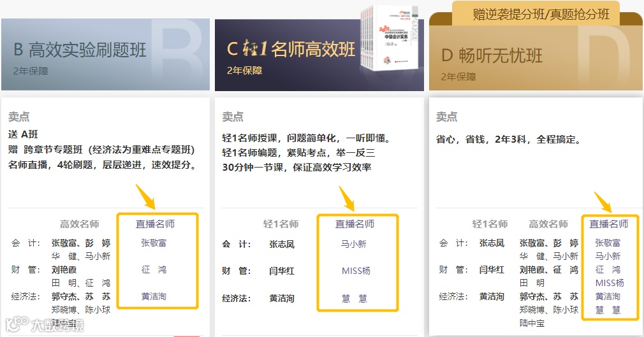The image size is (644, 337).
Task: Select the 直播名师 column header in B card
Action: pyautogui.click(x=155, y=224)
